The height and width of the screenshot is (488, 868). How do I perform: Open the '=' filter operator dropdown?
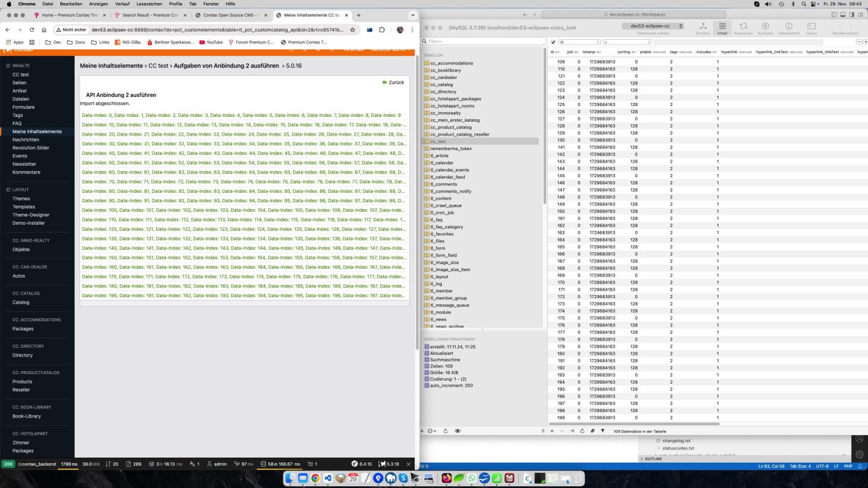point(627,42)
